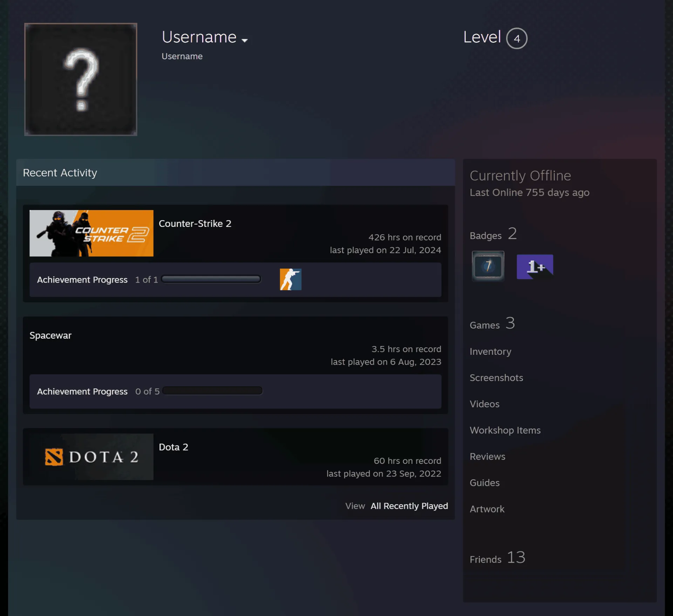Viewport: 673px width, 616px height.
Task: Click Counter-Strike 2 achievement progress bar
Action: click(x=211, y=279)
